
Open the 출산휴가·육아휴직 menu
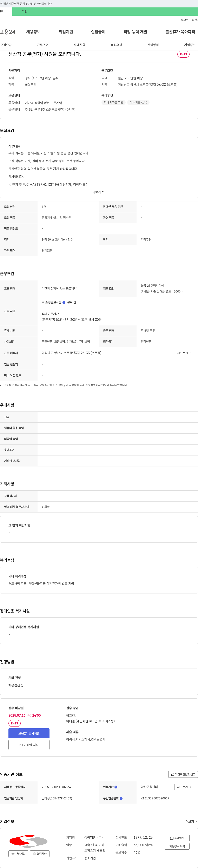click(x=180, y=32)
